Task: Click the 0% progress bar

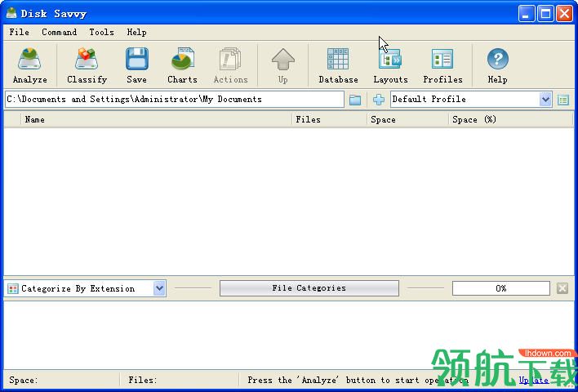Action: point(501,288)
